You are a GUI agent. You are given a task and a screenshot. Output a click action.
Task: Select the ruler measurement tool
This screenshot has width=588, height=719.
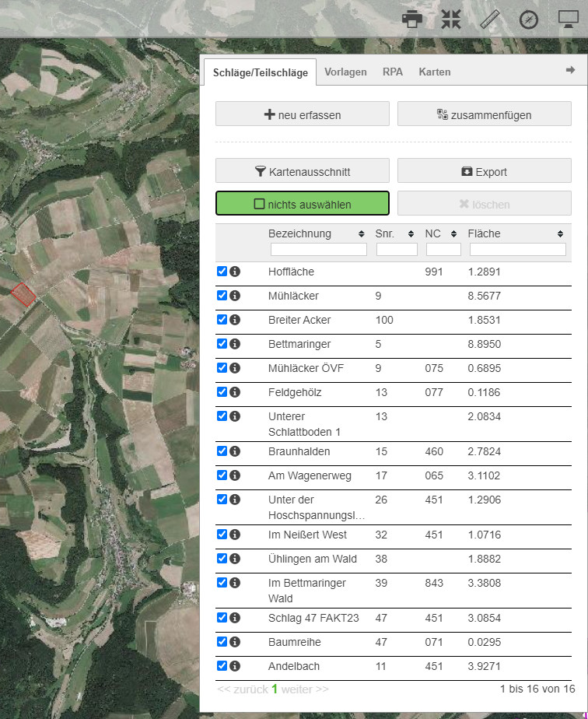tap(490, 19)
